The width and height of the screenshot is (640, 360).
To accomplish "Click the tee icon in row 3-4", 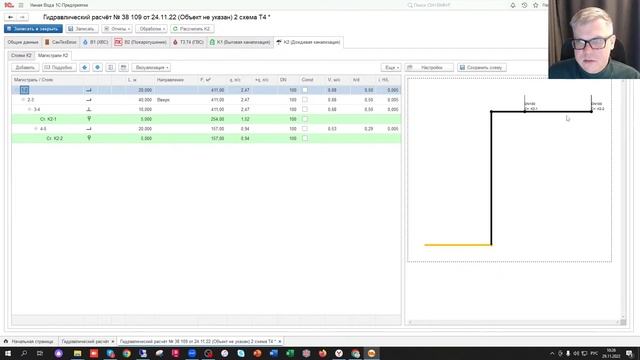I will pos(89,109).
